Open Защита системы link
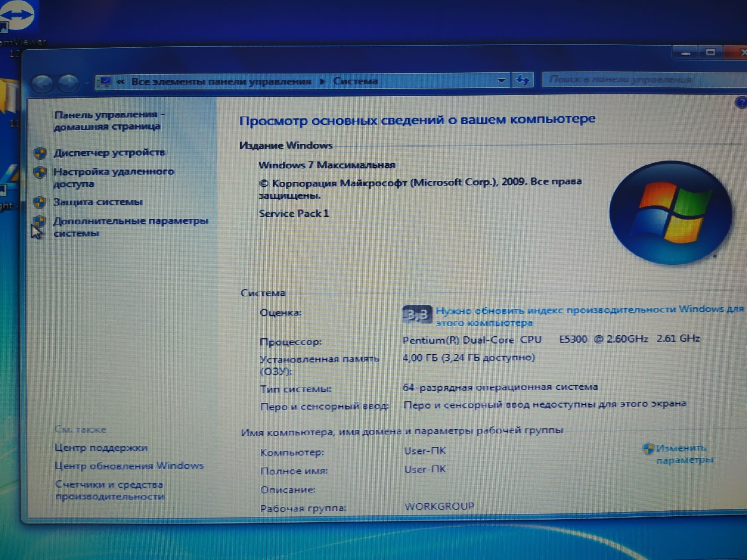This screenshot has width=747, height=560. (98, 202)
